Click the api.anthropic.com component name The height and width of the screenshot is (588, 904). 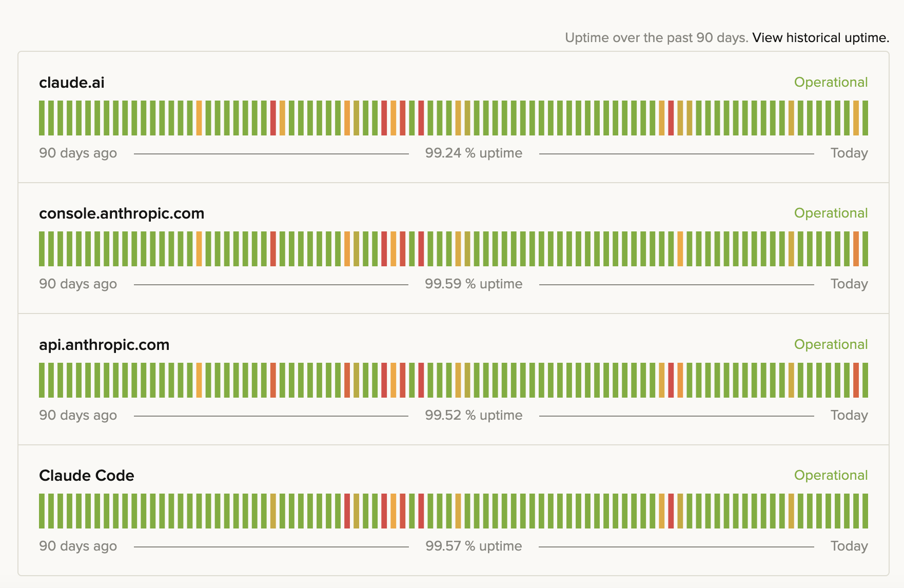coord(104,345)
